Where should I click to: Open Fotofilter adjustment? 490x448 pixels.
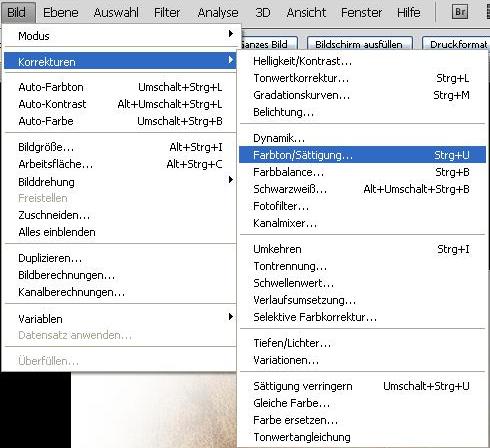[x=362, y=206]
